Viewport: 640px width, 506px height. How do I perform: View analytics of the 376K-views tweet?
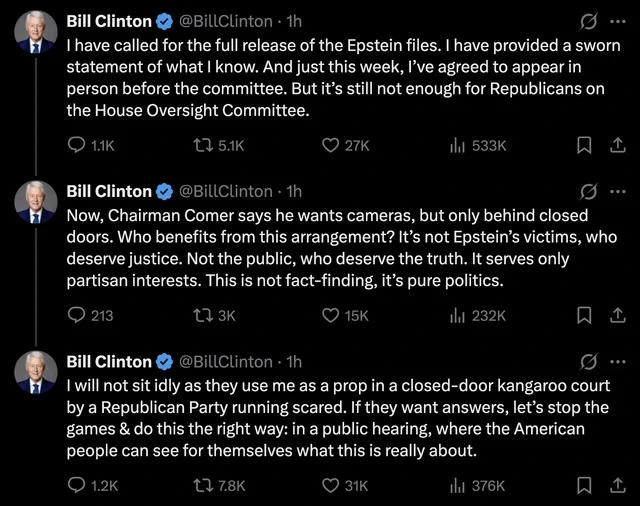point(459,485)
